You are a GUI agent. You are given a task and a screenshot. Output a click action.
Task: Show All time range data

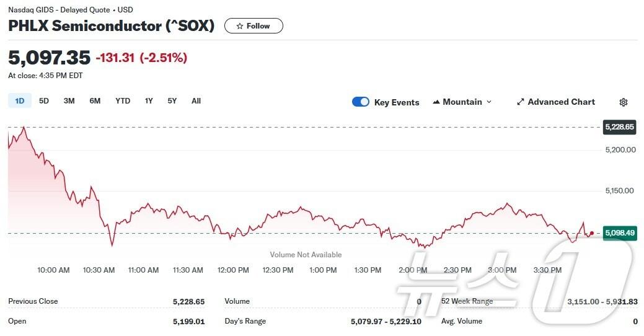tap(196, 101)
